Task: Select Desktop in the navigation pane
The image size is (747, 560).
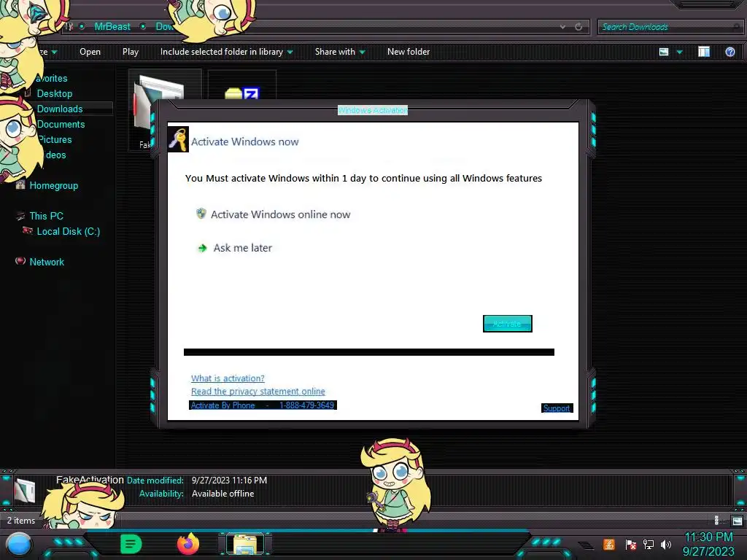Action: [55, 93]
